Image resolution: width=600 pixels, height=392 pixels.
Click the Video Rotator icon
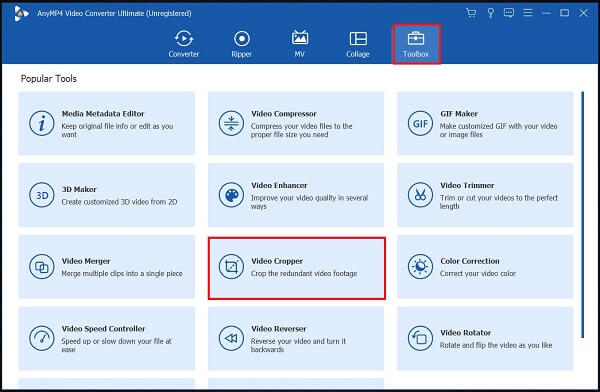tap(420, 338)
